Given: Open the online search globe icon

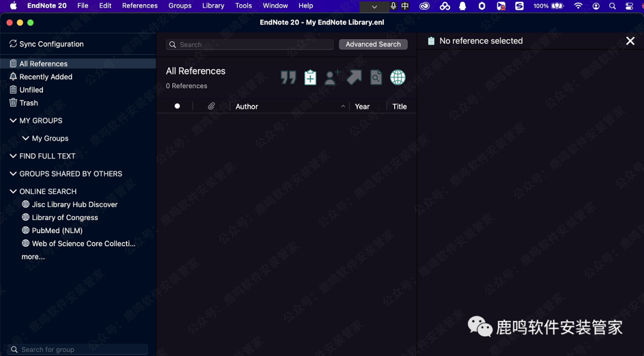Looking at the screenshot, I should [398, 78].
